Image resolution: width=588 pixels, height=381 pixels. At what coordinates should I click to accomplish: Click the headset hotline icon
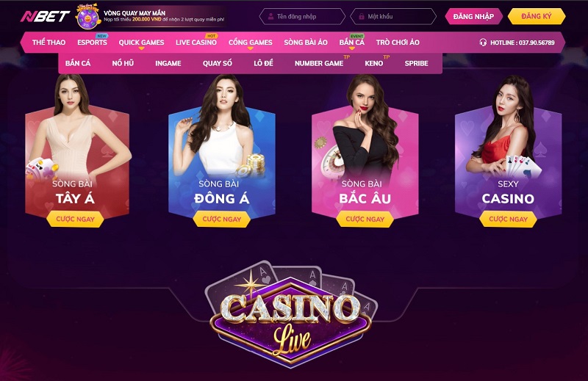pyautogui.click(x=483, y=43)
